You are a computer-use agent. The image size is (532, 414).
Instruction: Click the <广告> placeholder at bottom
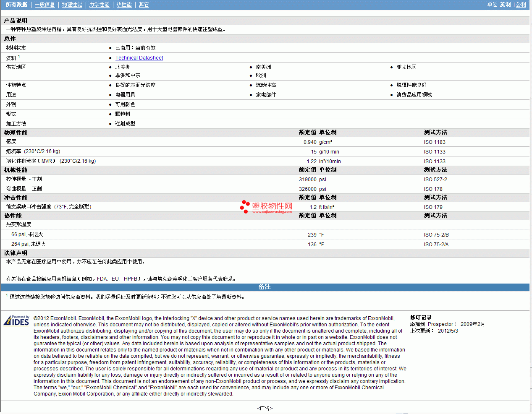pos(265,408)
